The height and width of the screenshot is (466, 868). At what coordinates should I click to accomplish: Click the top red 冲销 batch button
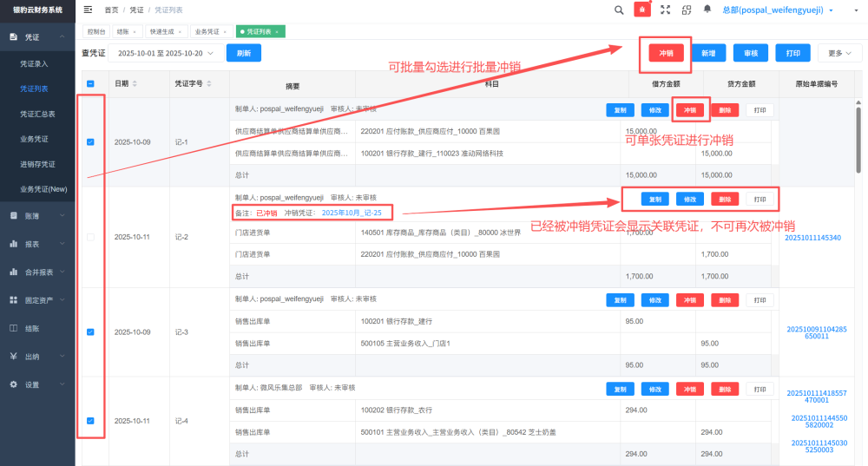(x=666, y=53)
